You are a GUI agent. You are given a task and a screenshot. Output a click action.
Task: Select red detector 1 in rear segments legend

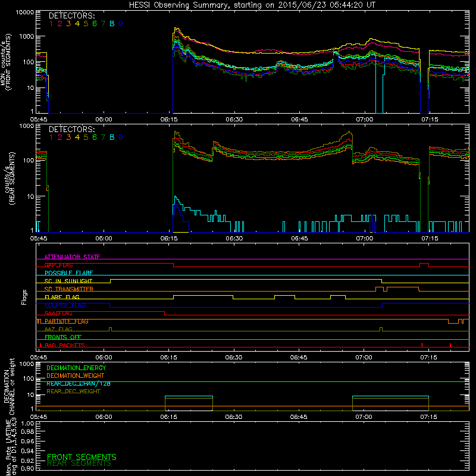click(x=51, y=137)
